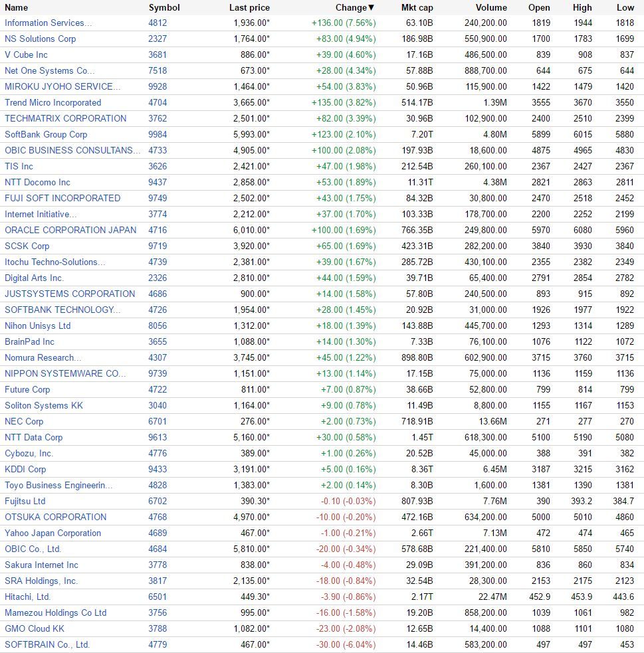Open NS Solutions Corp link
This screenshot has height=653, width=644.
tap(41, 39)
